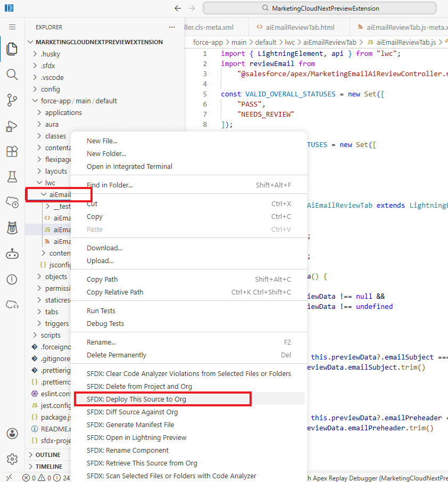Switch to aiEmailReviewTab.html tab
The height and width of the screenshot is (482, 448).
299,27
